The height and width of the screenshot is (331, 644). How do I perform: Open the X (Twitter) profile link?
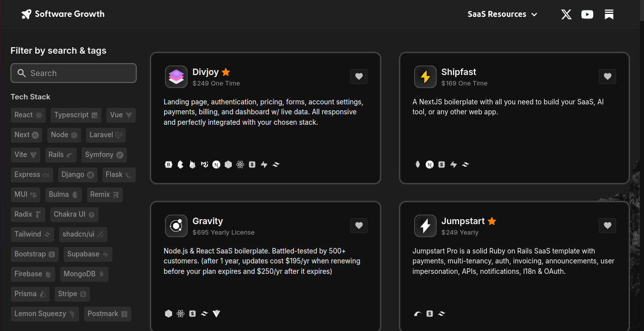tap(566, 14)
